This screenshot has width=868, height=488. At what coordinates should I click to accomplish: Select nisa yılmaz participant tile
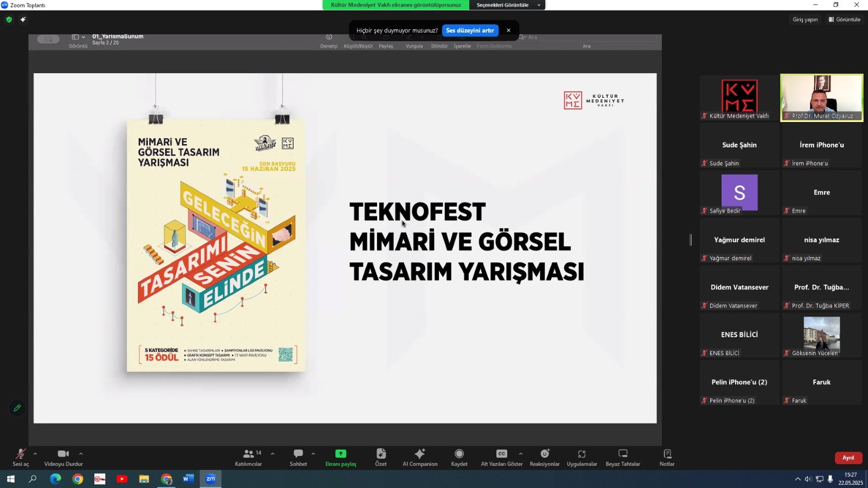822,240
